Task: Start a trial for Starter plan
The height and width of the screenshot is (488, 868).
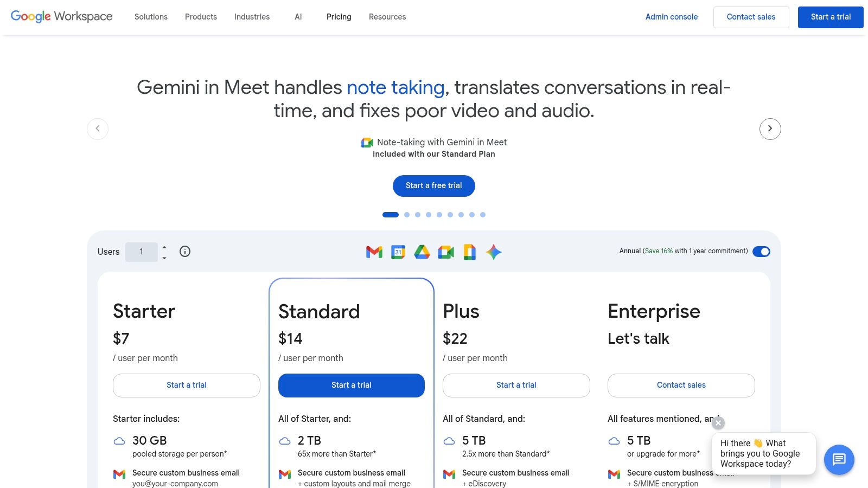Action: tap(187, 385)
